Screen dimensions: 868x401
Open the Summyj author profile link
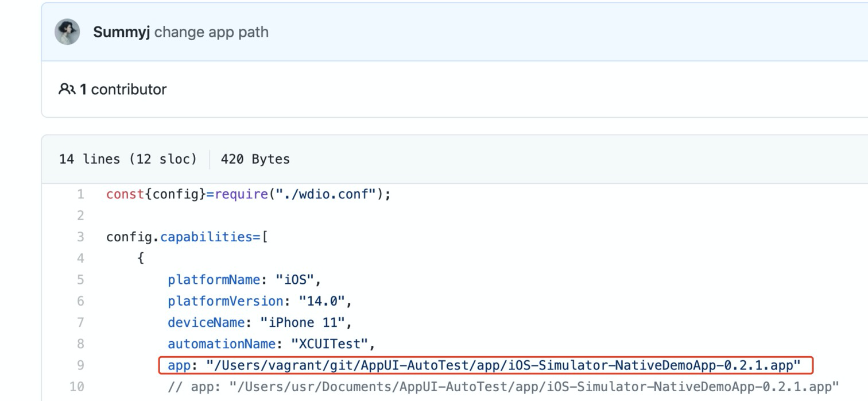[x=121, y=32]
